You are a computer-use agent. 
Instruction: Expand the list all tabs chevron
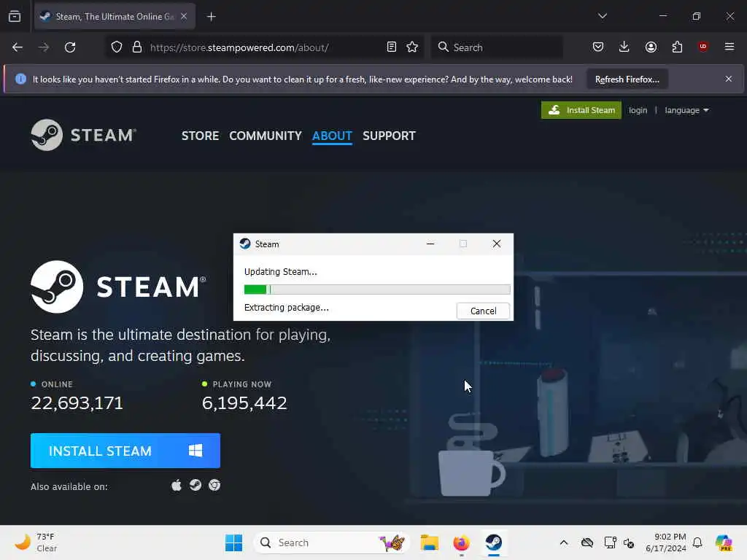[x=602, y=16]
